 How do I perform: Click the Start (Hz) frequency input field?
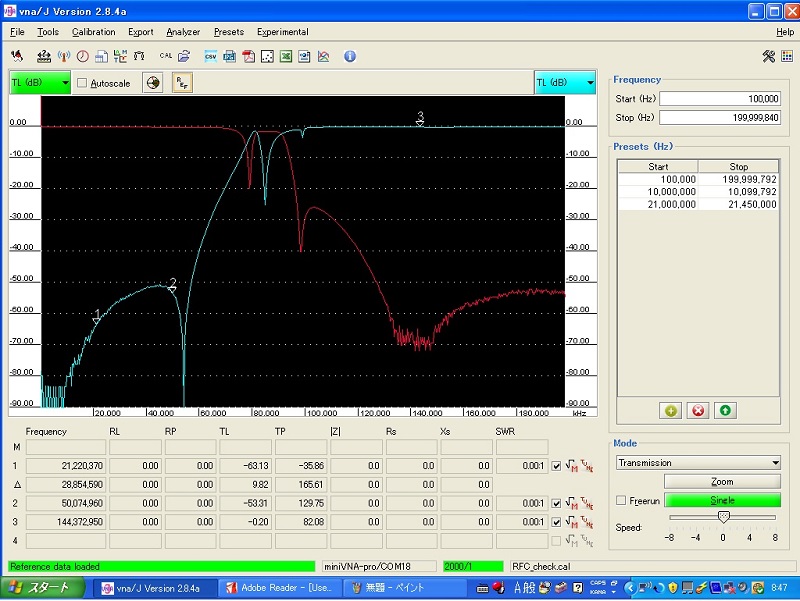[720, 98]
